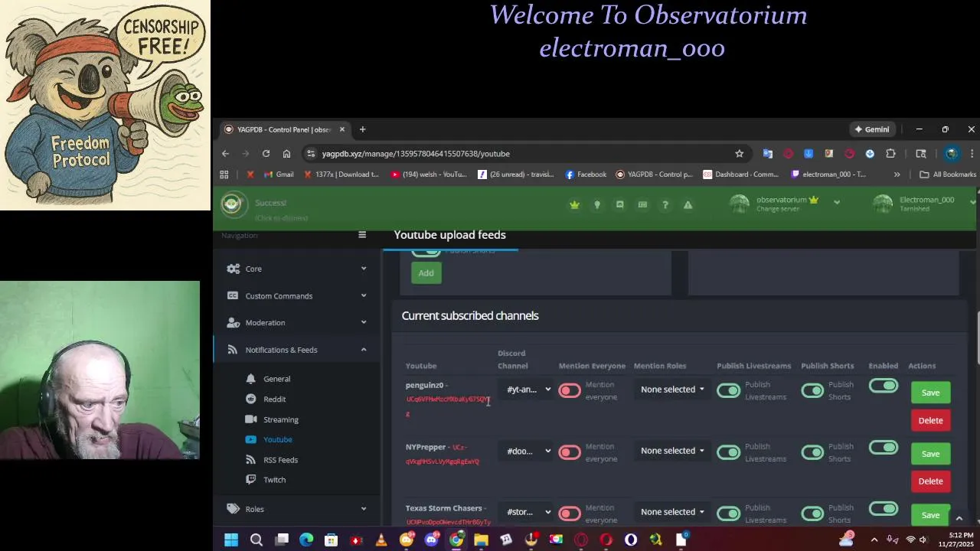Toggle Mention everyone for Texas Storm Chasers

[570, 514]
